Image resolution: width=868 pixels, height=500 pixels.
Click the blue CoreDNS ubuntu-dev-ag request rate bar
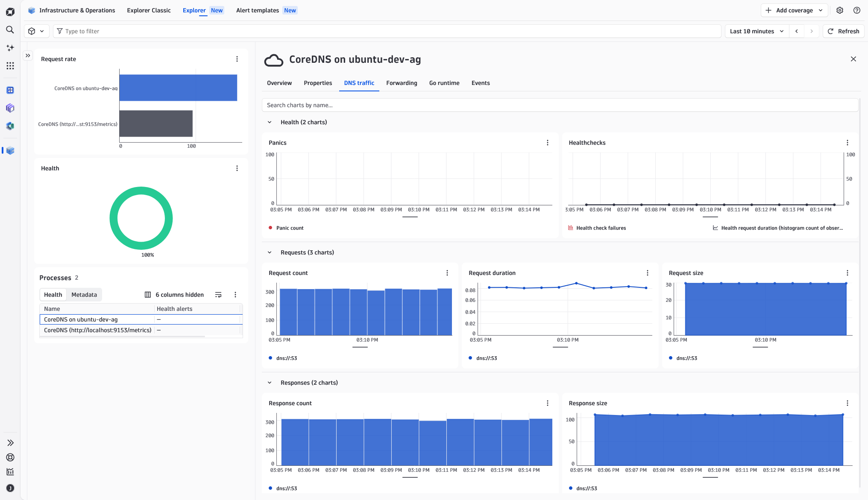coord(178,88)
